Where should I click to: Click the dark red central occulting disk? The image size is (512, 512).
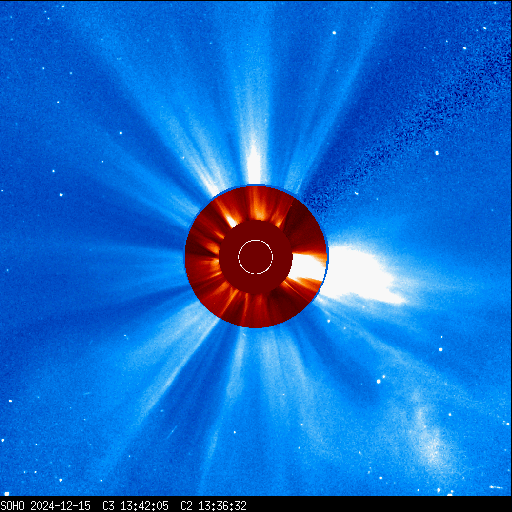tap(256, 257)
